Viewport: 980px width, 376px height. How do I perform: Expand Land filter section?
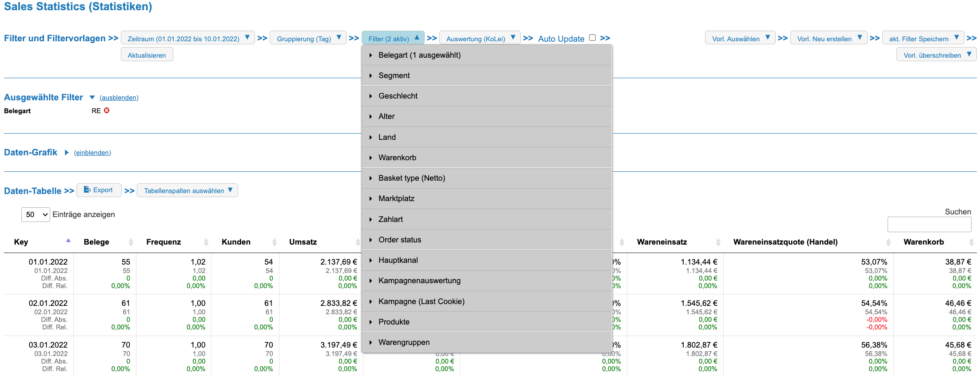[x=487, y=137]
